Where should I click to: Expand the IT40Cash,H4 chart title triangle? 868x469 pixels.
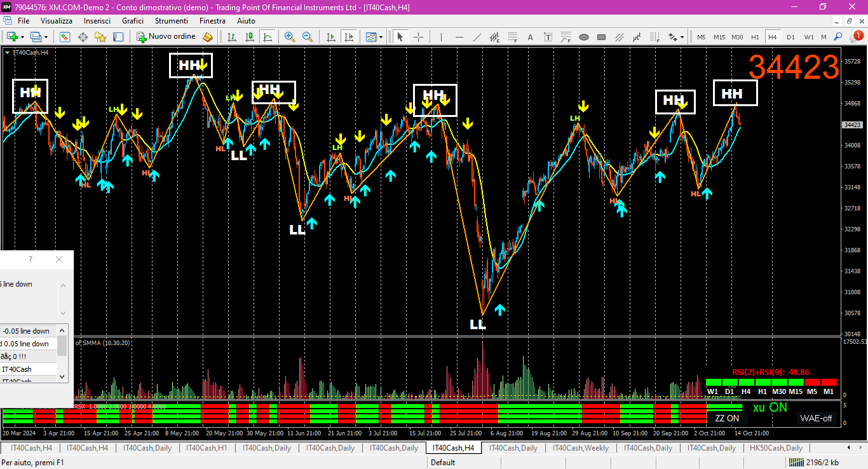[x=7, y=52]
